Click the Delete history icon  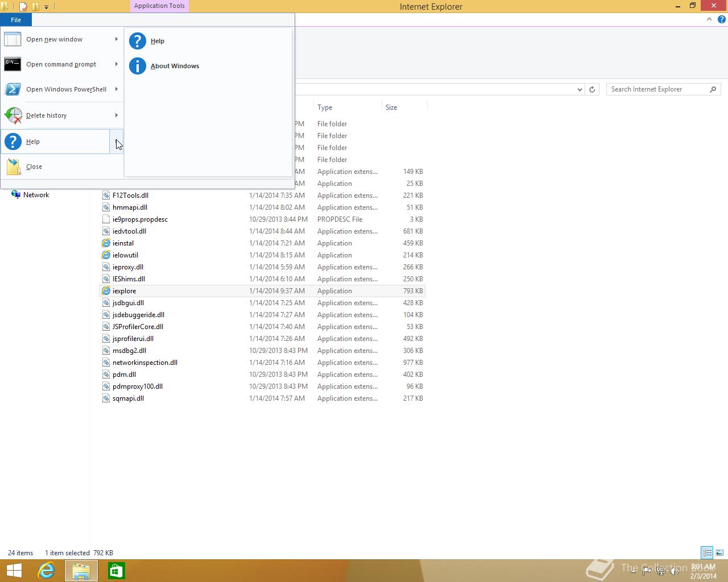pos(13,115)
